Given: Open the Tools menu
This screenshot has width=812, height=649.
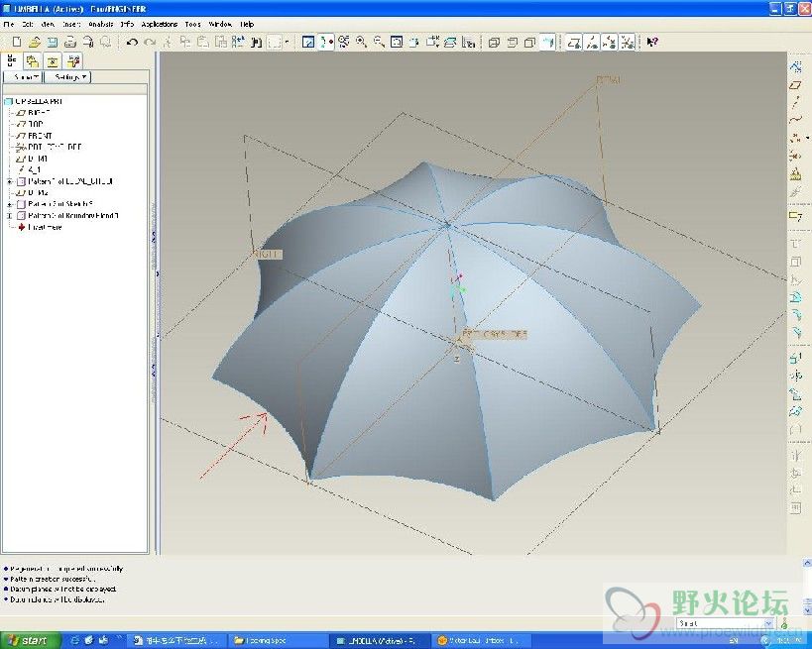Looking at the screenshot, I should pyautogui.click(x=192, y=24).
